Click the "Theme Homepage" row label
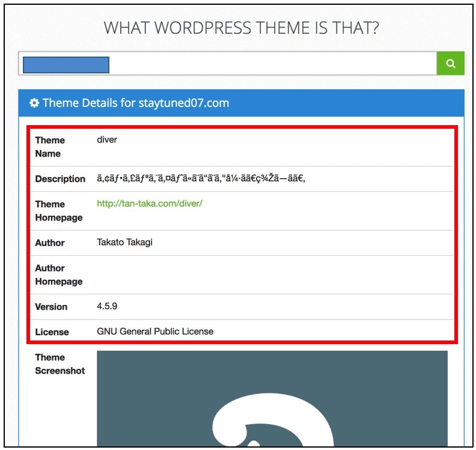Image resolution: width=476 pixels, height=450 pixels. click(x=59, y=211)
